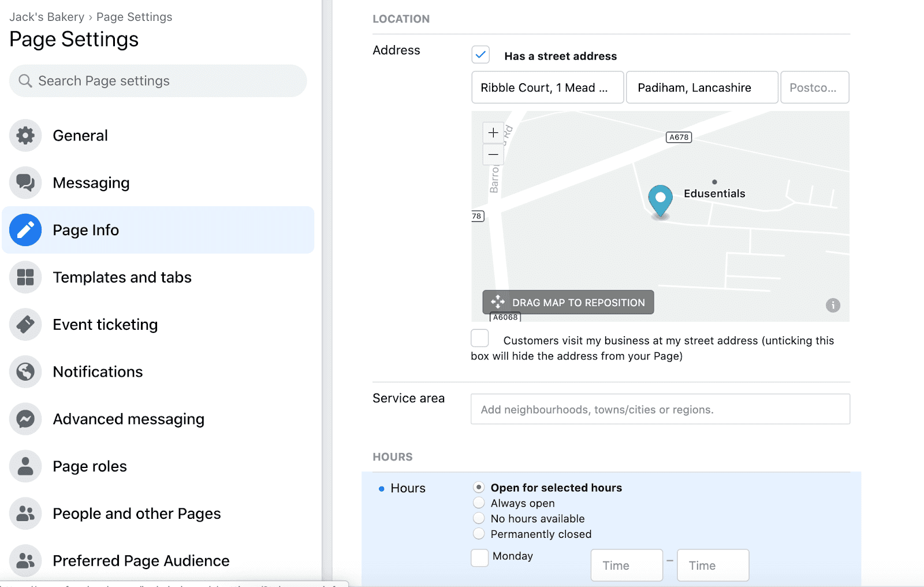Open the Monday opening Time dropdown
The image size is (924, 587).
(627, 565)
